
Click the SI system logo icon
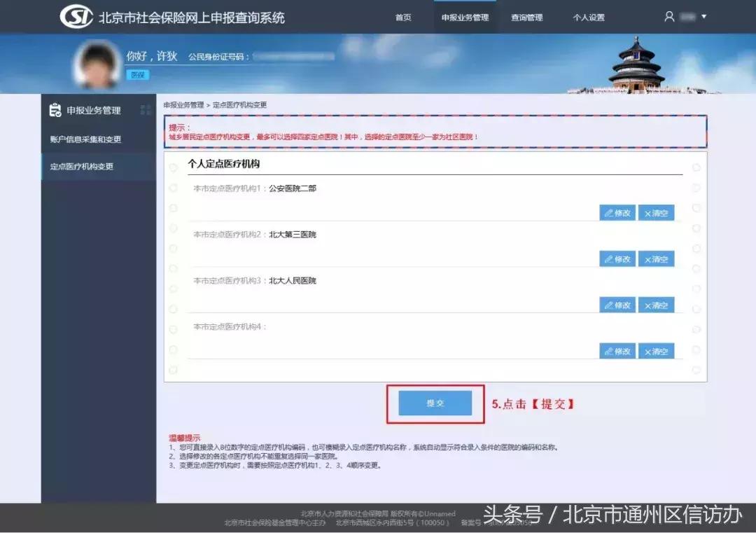[x=76, y=17]
